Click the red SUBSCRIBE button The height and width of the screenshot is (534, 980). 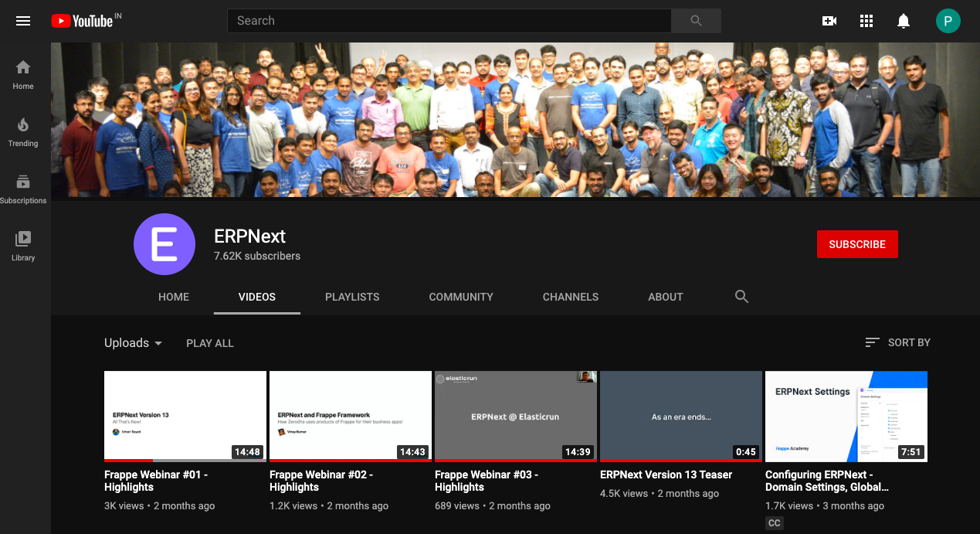click(857, 244)
